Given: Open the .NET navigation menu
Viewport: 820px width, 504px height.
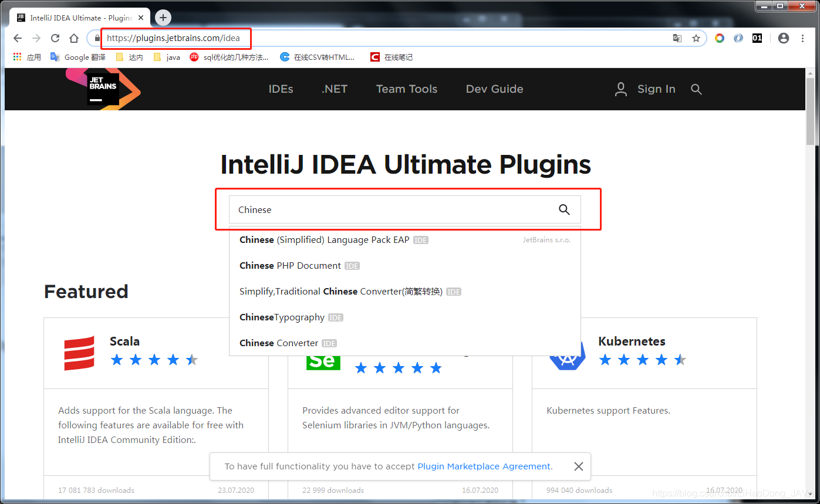Looking at the screenshot, I should pos(335,89).
